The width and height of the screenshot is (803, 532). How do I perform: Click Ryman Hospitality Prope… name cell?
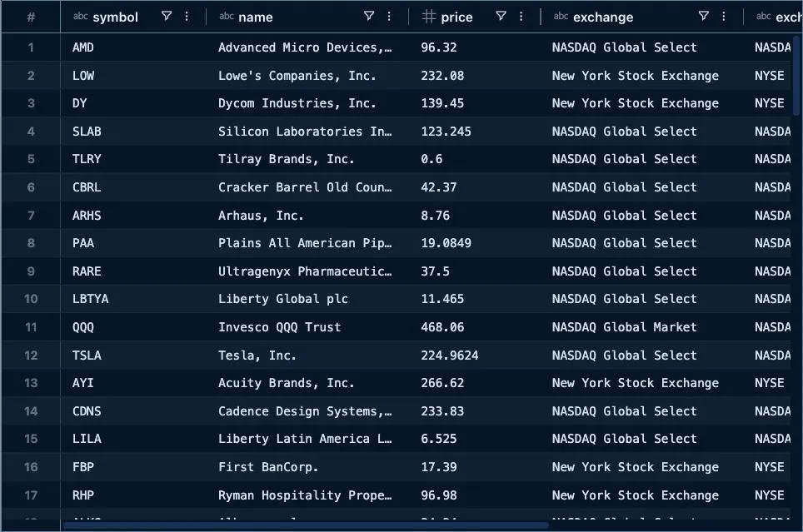coord(307,495)
